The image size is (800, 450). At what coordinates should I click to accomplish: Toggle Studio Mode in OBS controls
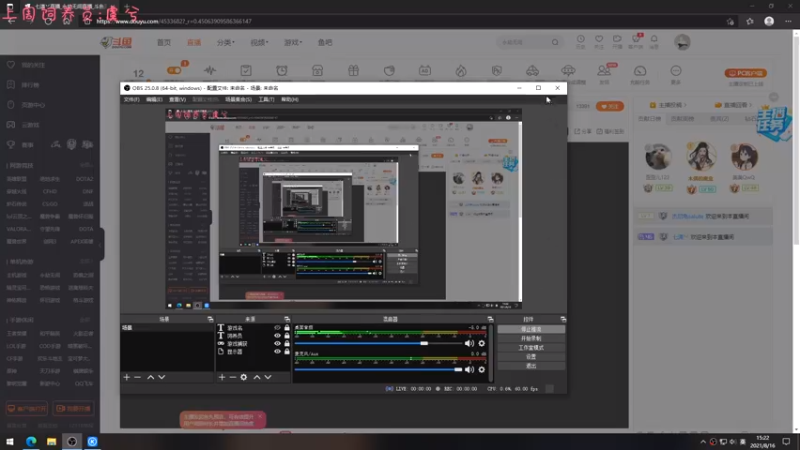coord(531,347)
